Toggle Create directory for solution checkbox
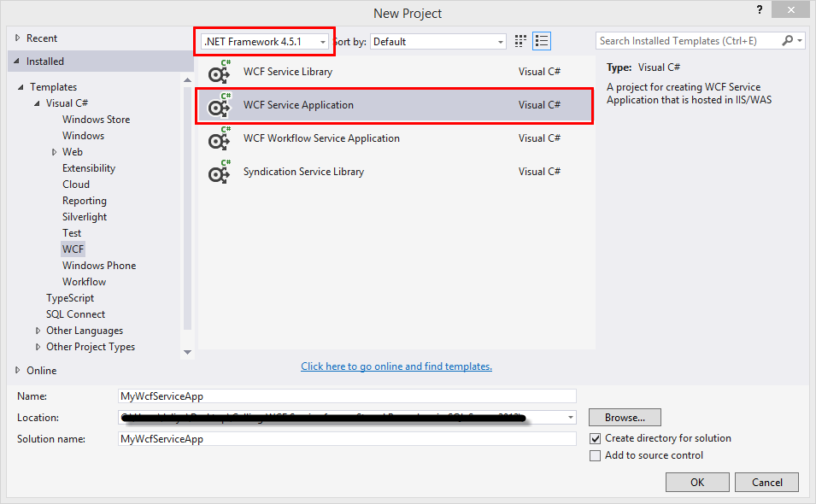816x504 pixels. pyautogui.click(x=596, y=439)
